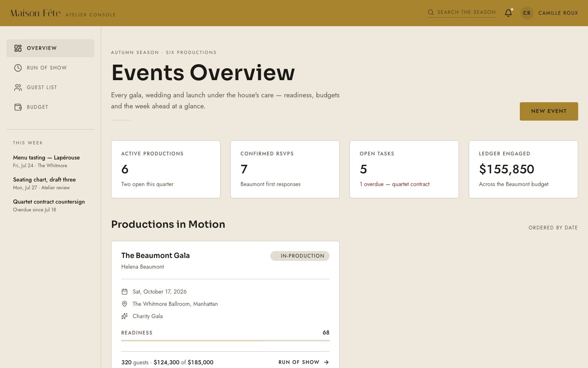Click the Guest List people icon
The width and height of the screenshot is (588, 368).
[x=18, y=88]
